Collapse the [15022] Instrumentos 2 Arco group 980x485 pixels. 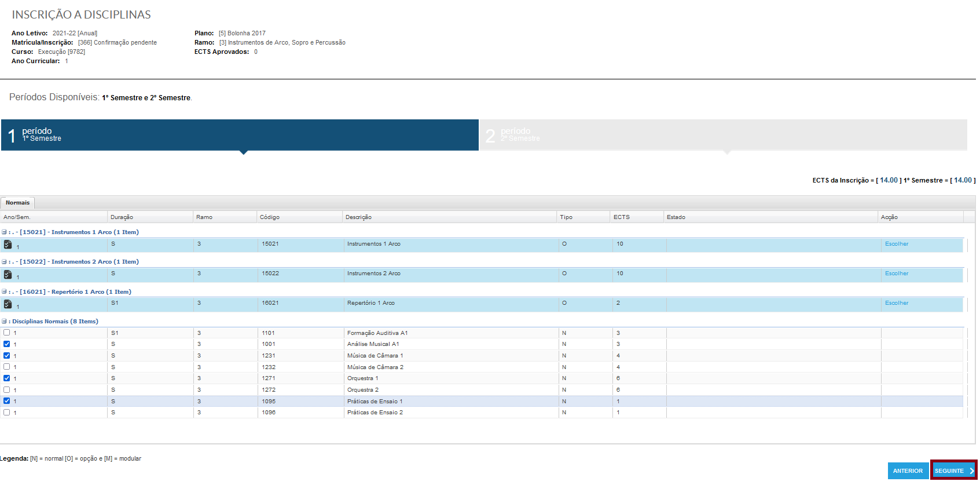coord(4,261)
